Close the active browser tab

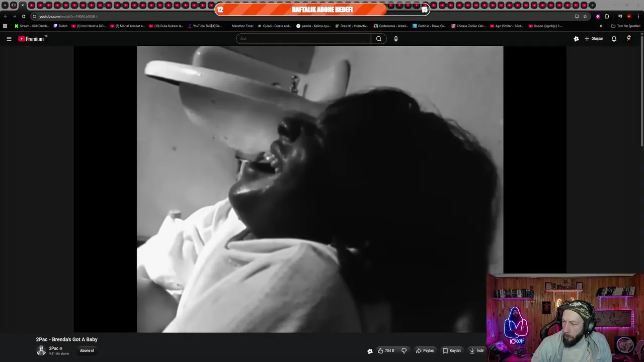(x=23, y=6)
